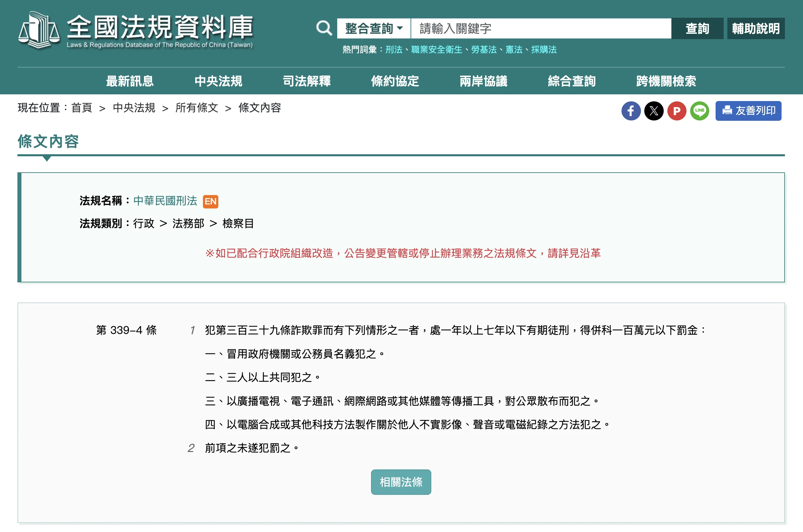This screenshot has width=803, height=532.
Task: Go to 首頁 in the breadcrumb
Action: click(82, 108)
